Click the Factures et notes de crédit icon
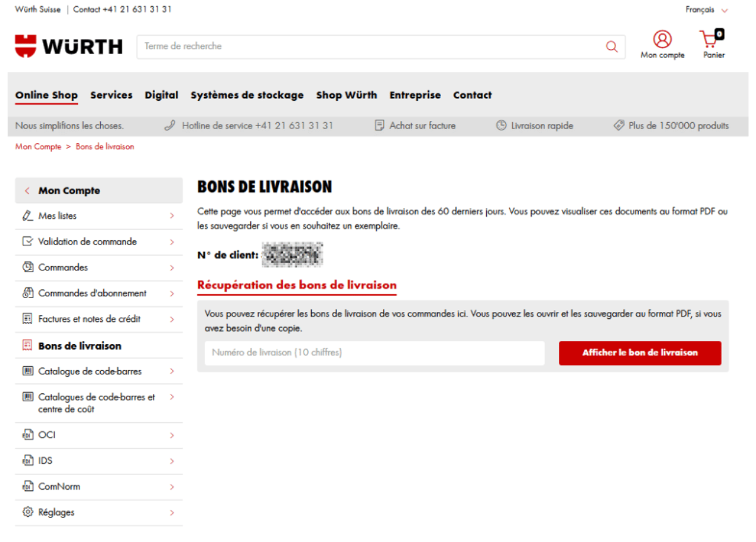Image resolution: width=756 pixels, height=542 pixels. [x=28, y=319]
